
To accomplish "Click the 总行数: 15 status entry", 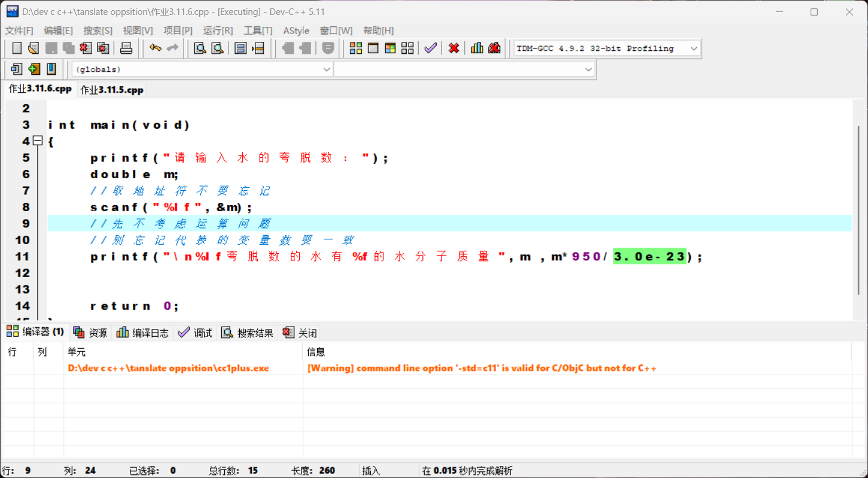I will tap(233, 471).
